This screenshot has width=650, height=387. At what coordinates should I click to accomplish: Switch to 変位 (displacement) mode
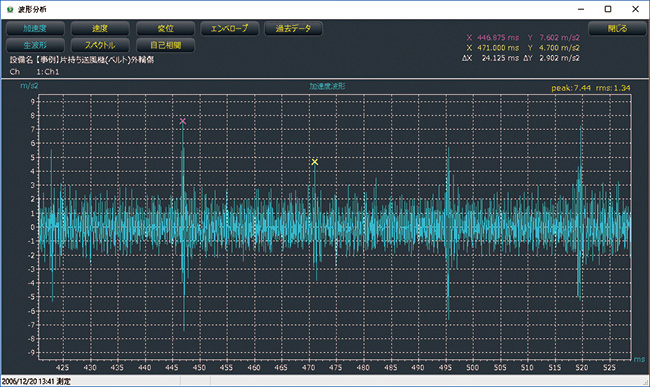(x=165, y=29)
